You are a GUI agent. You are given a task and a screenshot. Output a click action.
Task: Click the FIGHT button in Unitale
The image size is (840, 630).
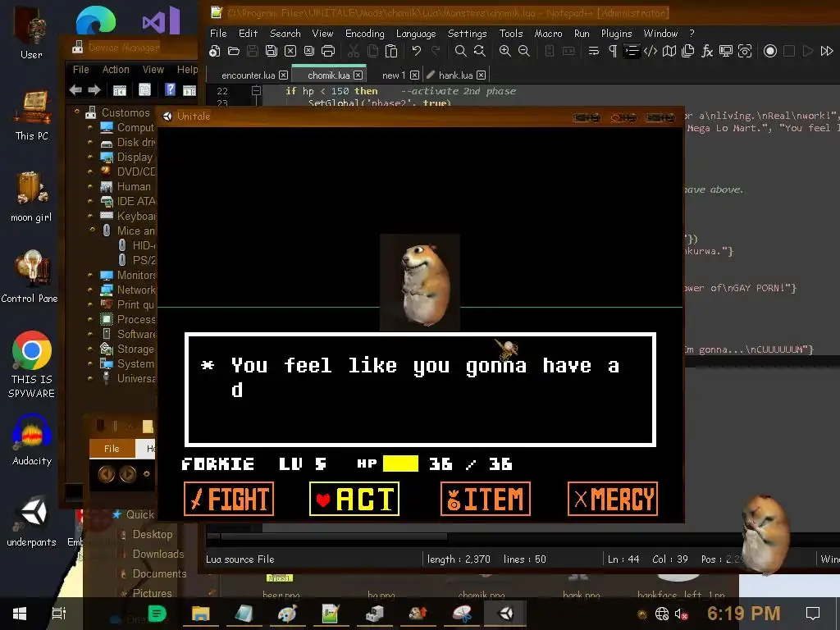pyautogui.click(x=229, y=499)
